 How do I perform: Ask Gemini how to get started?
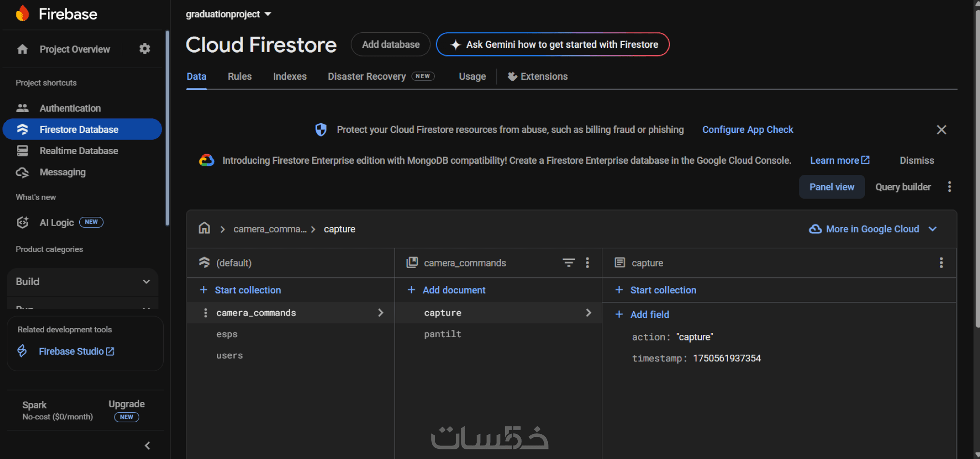[x=553, y=44]
